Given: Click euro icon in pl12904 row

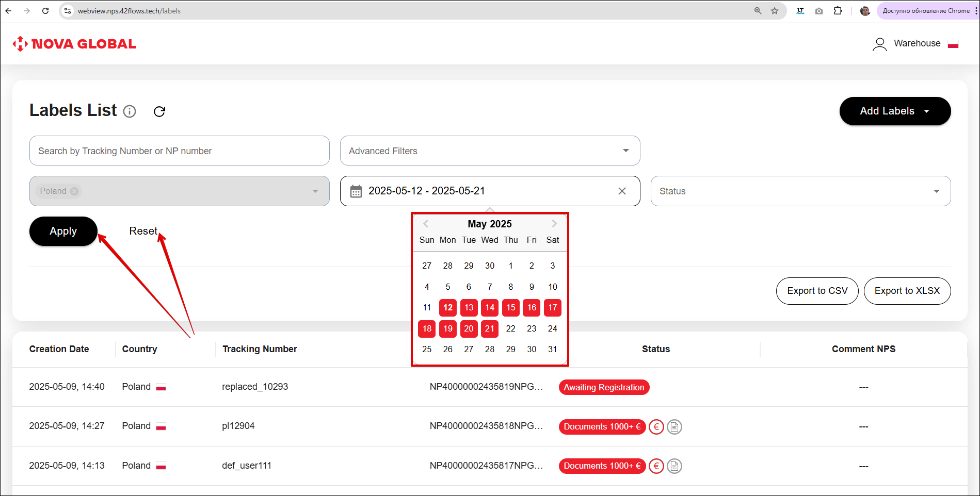Looking at the screenshot, I should 656,427.
